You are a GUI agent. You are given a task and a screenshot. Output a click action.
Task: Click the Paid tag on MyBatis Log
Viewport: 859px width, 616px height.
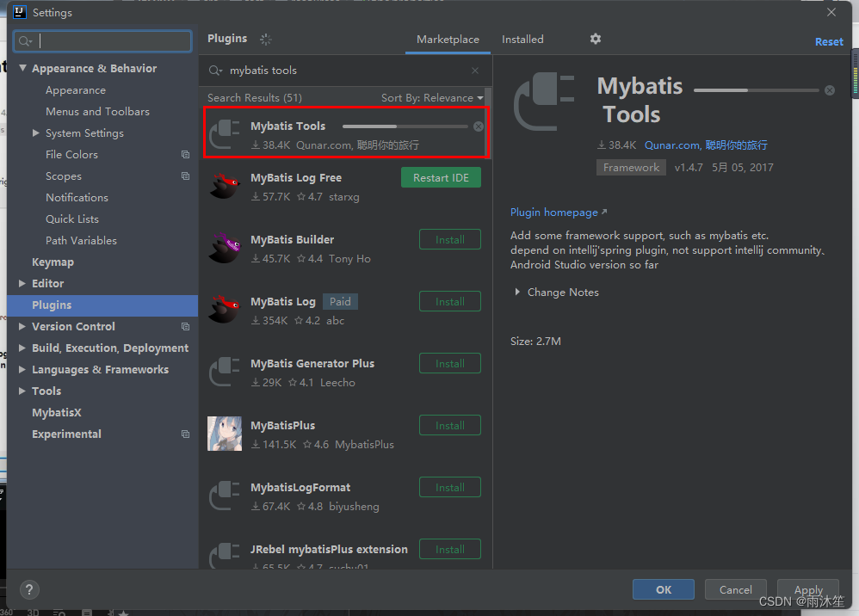340,302
